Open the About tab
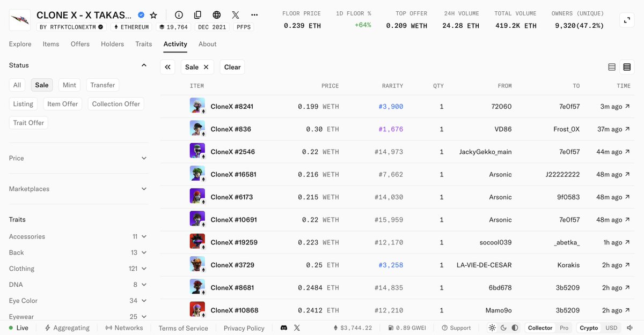Viewport: 644px width, 335px height. pos(208,44)
